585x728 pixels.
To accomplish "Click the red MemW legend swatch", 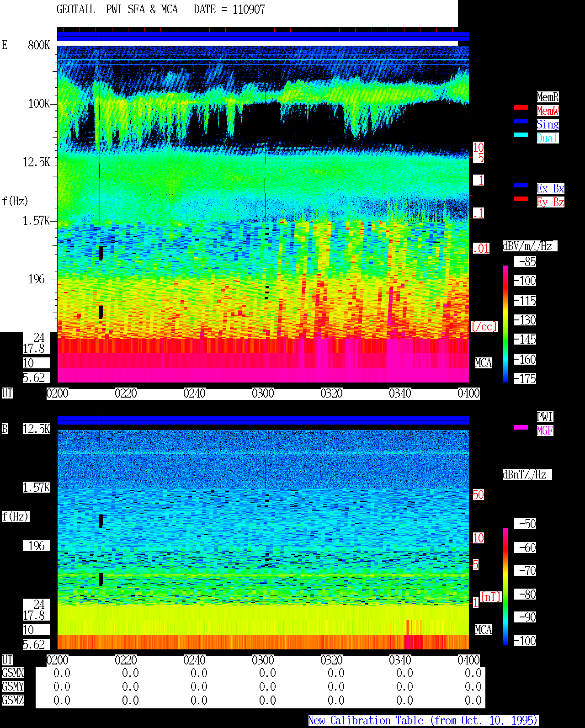I will click(x=521, y=107).
